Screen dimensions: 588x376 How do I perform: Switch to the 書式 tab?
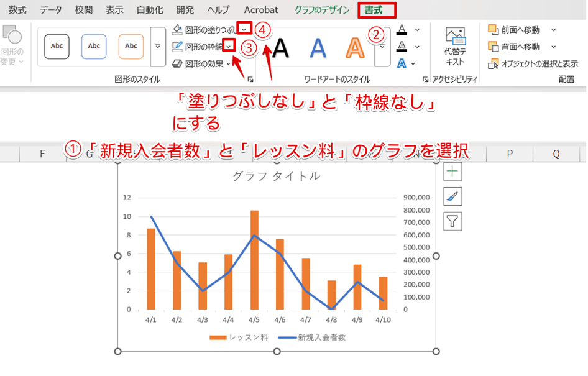tap(377, 10)
